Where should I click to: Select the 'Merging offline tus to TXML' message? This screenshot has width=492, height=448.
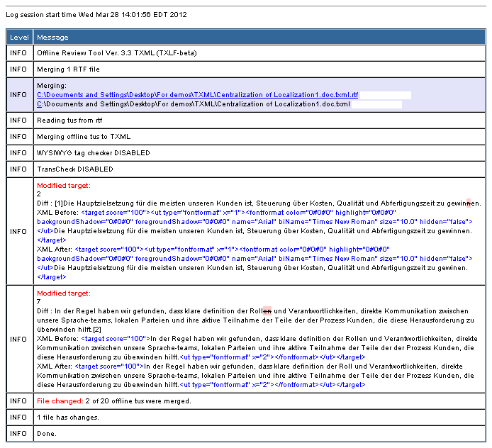coord(84,137)
